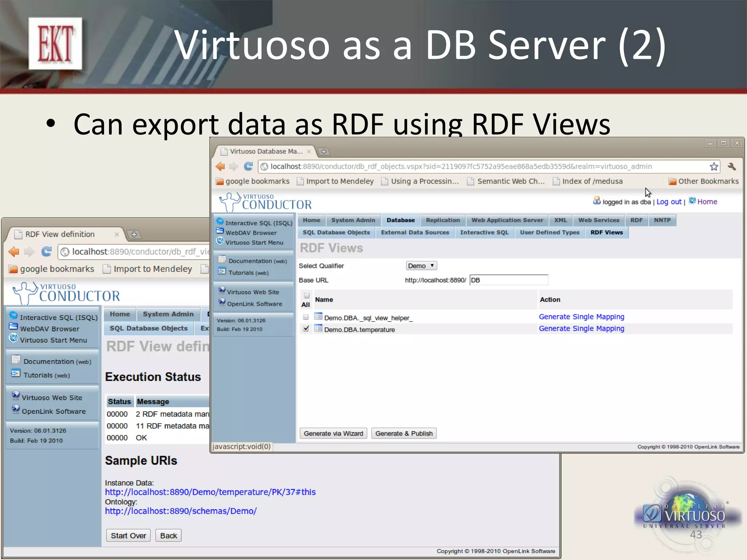
Task: Click the Base URL input field
Action: pyautogui.click(x=508, y=280)
